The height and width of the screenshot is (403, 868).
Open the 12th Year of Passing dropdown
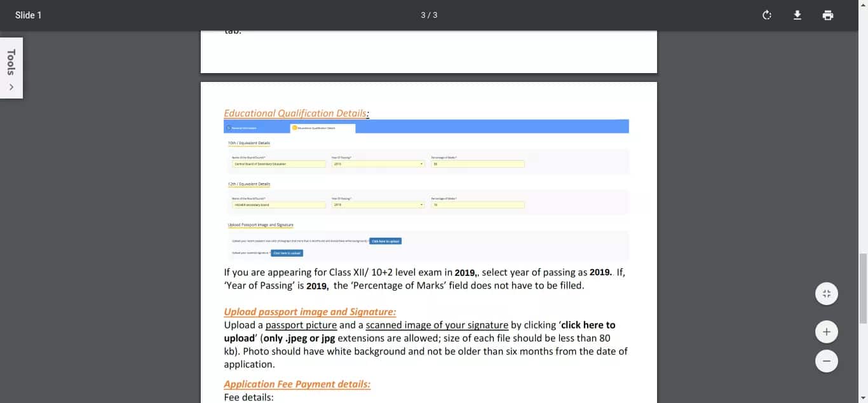(x=421, y=205)
